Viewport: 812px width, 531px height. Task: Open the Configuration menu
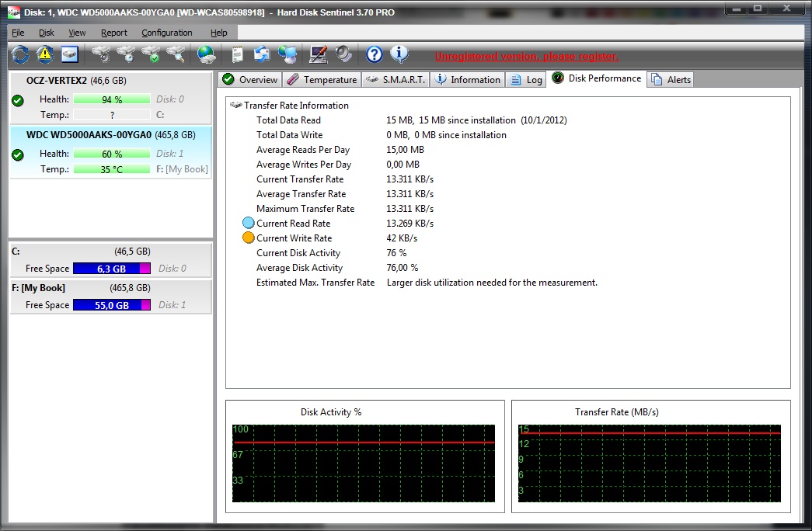[167, 33]
